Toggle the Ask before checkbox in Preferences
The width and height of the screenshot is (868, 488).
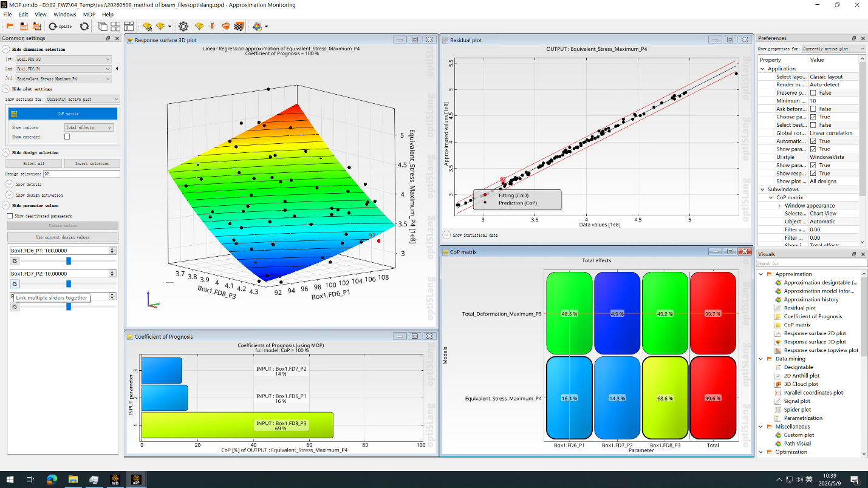[813, 109]
